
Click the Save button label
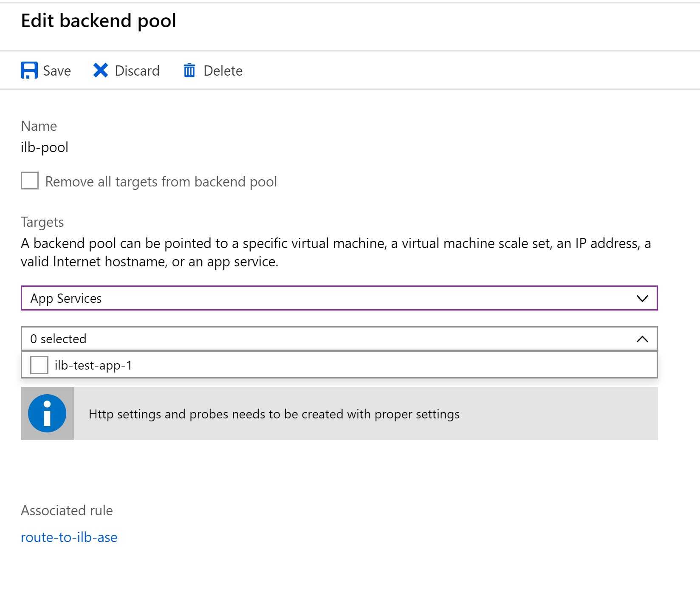(x=57, y=71)
